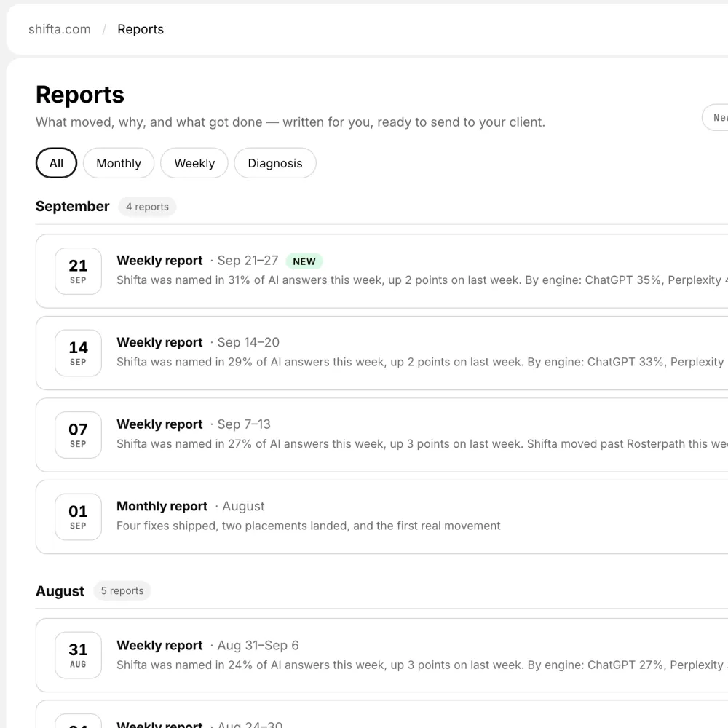Click the summary mentioning 24% of AI answers
This screenshot has width=728, height=728.
[x=422, y=665]
